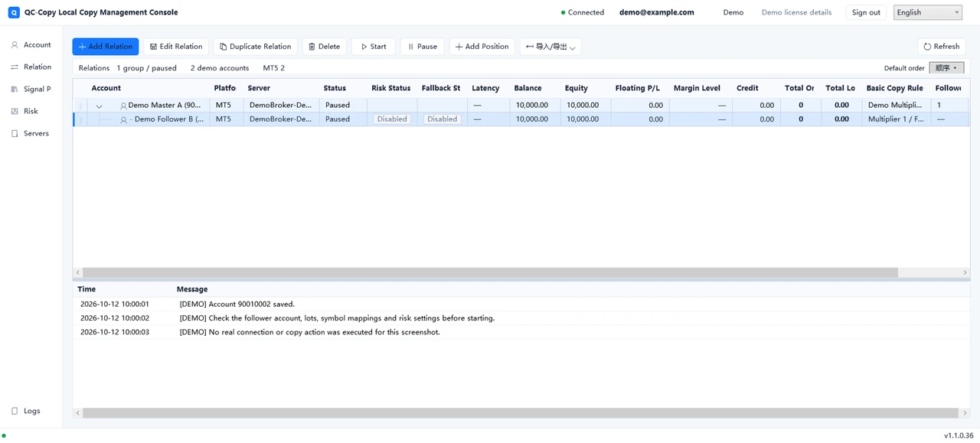Screen dimensions: 980x443
Task: Click the log scrollbar right arrow
Action: [965, 412]
